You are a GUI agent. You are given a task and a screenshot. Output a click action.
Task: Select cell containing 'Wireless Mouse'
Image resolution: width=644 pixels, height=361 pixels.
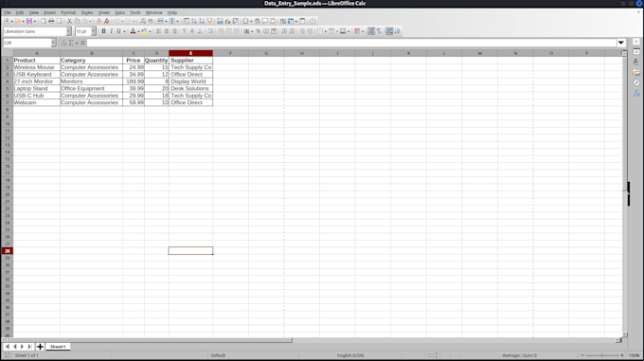click(x=37, y=67)
